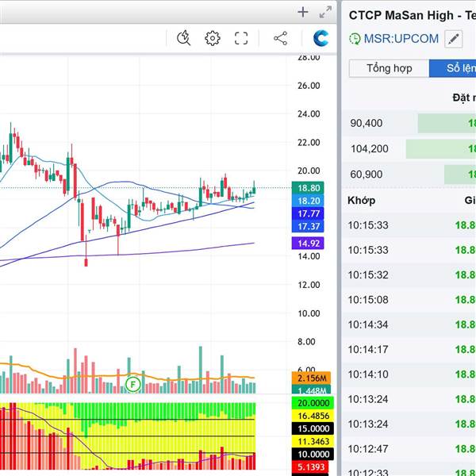
Task: Click the 17.77 dark blue price label
Action: click(308, 213)
